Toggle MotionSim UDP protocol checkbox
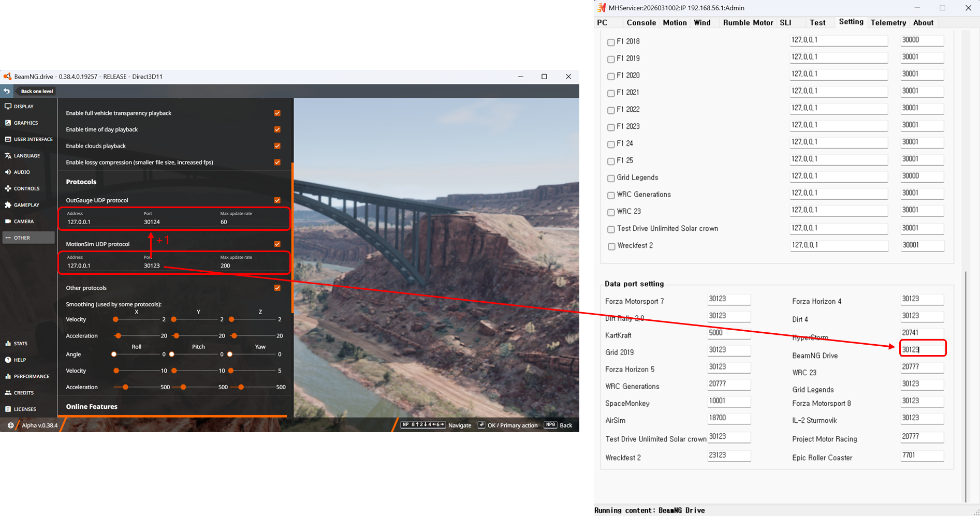Image resolution: width=980 pixels, height=516 pixels. pos(277,244)
